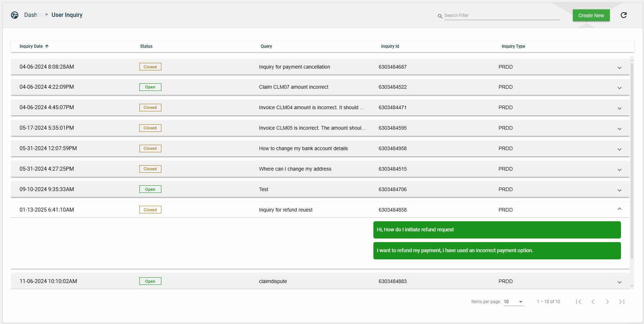Click the search magnifier icon
Image resolution: width=644 pixels, height=324 pixels.
pyautogui.click(x=440, y=16)
